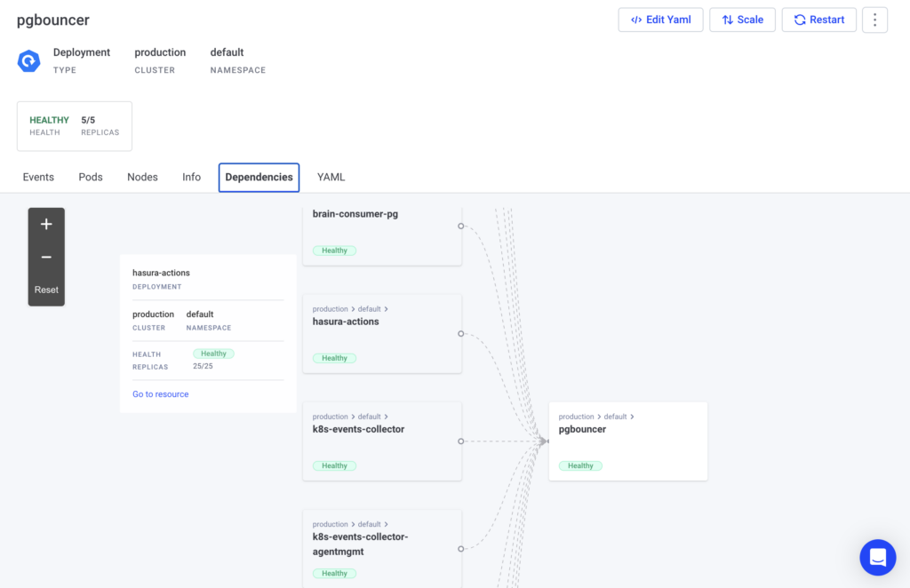910x588 pixels.
Task: Follow the Go to resource link
Action: pos(160,394)
